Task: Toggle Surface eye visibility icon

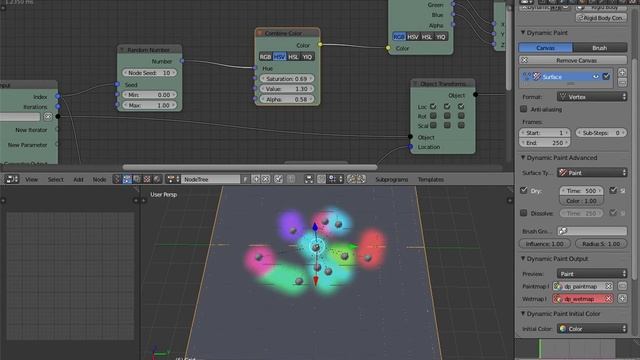Action: coord(596,76)
